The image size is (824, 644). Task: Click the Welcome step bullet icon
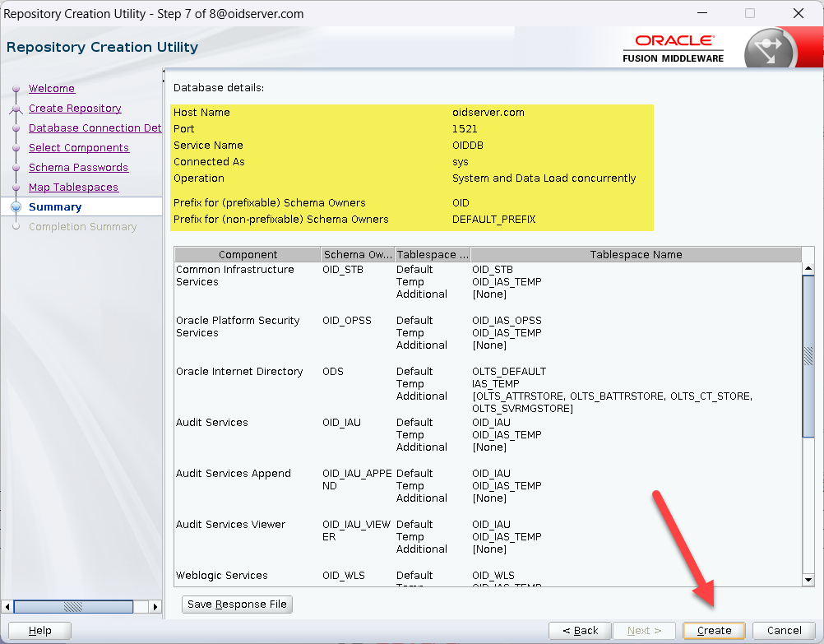tap(16, 89)
